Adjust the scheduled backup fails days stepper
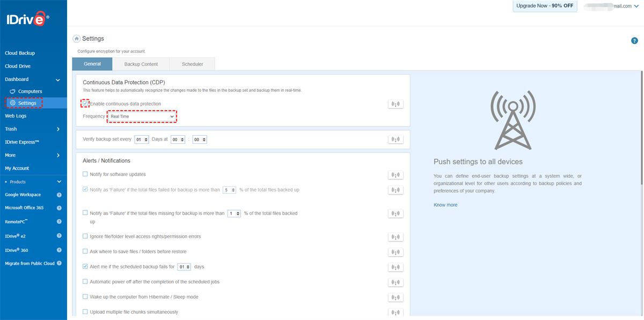This screenshot has height=320, width=644. pyautogui.click(x=184, y=266)
